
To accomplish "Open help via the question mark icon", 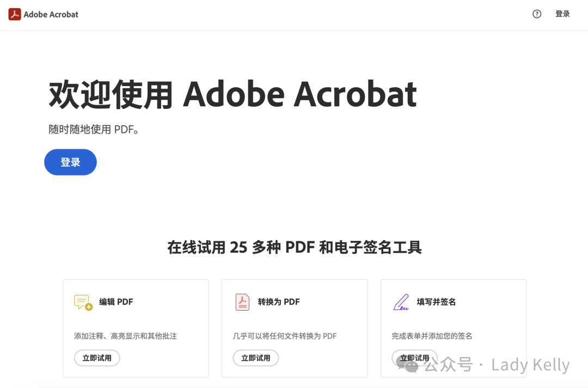I will 537,14.
